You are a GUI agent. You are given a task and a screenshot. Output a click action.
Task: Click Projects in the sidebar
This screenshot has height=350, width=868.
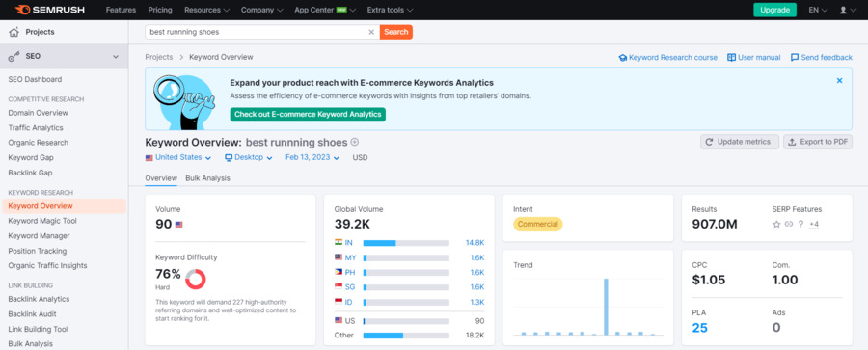pyautogui.click(x=40, y=32)
